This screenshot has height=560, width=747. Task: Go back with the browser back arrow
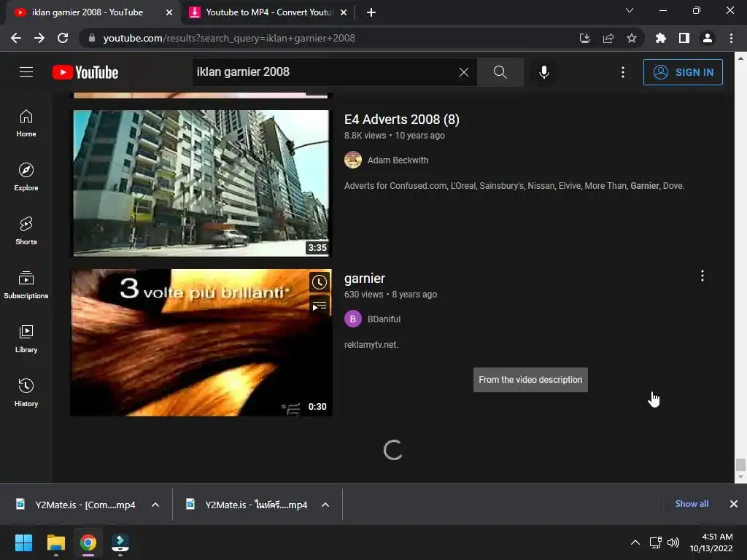(16, 38)
